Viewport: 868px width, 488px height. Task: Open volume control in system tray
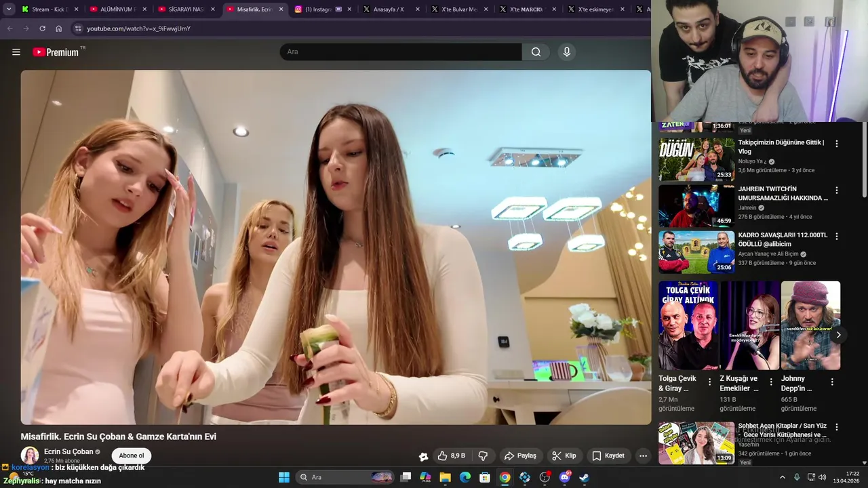822,477
